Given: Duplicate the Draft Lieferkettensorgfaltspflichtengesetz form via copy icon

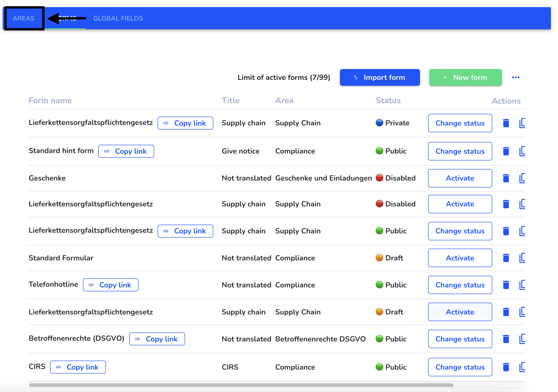Looking at the screenshot, I should (x=522, y=312).
